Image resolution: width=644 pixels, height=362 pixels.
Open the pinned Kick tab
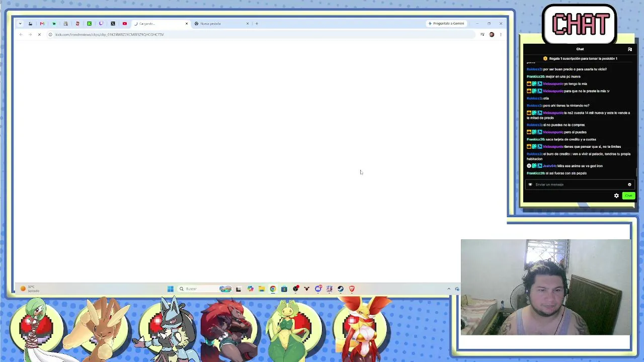(x=89, y=24)
